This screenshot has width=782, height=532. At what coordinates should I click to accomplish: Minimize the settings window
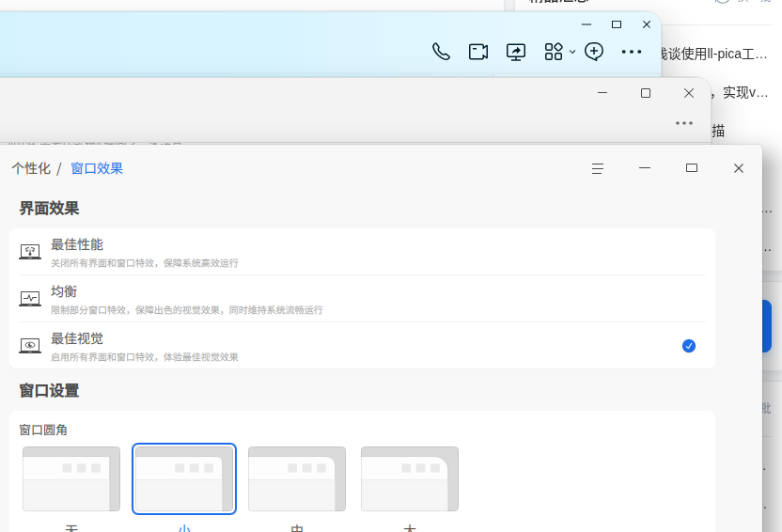point(645,168)
